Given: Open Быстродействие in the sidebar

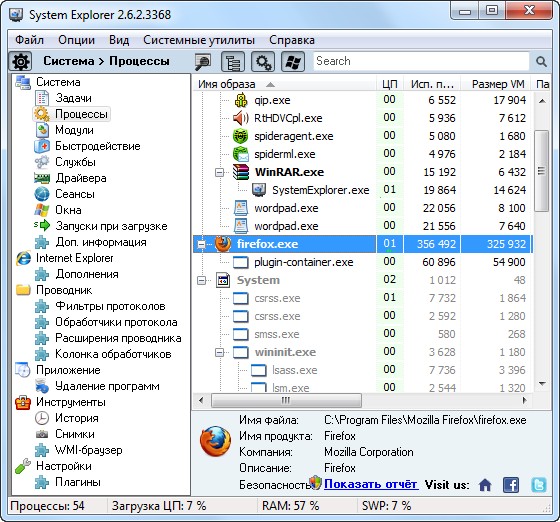Looking at the screenshot, I should [98, 146].
